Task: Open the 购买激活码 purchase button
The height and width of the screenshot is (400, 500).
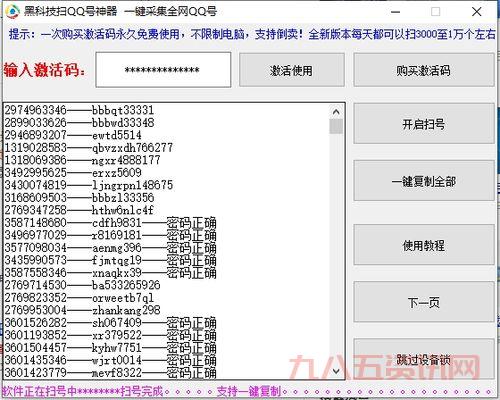Action: click(x=424, y=70)
